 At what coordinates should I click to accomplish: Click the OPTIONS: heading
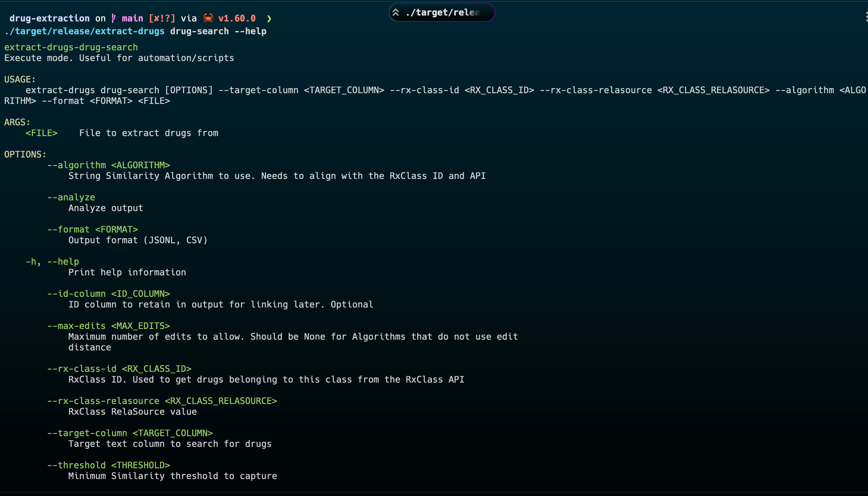(x=25, y=155)
